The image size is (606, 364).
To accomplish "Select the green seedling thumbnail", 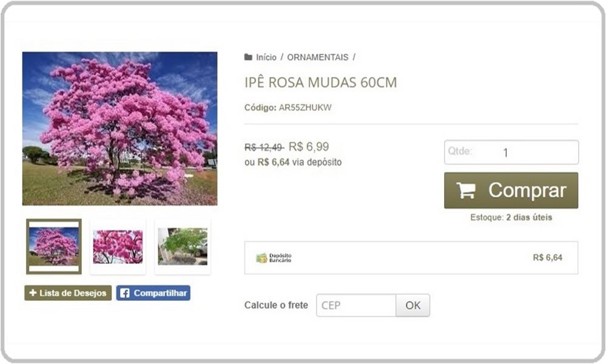I will [183, 246].
